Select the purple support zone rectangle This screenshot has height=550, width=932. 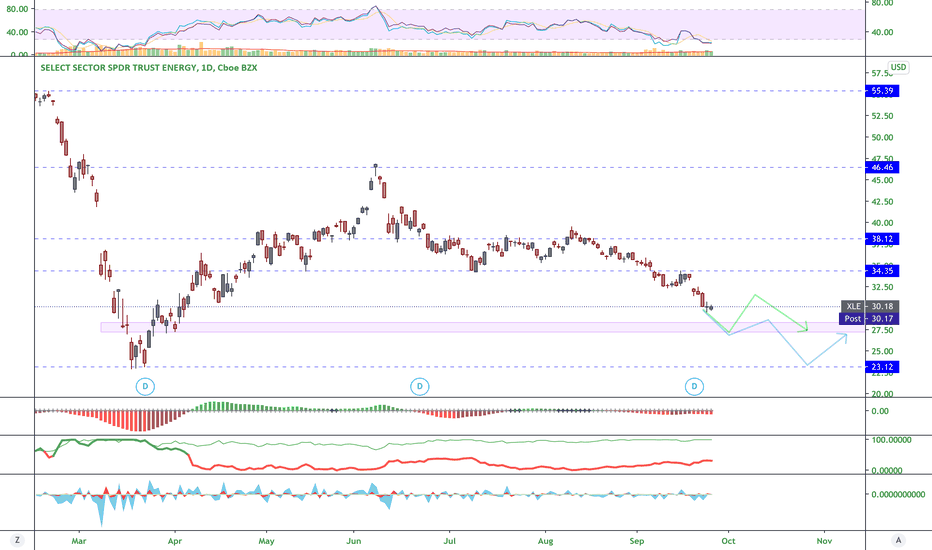pyautogui.click(x=483, y=327)
